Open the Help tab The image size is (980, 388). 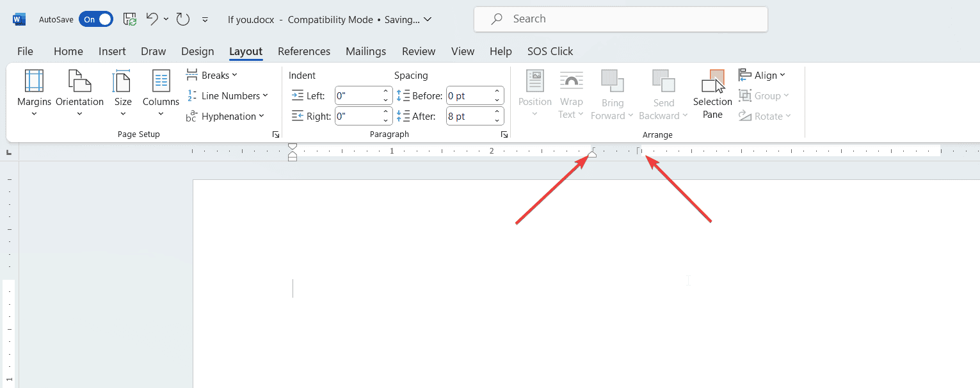pyautogui.click(x=501, y=51)
